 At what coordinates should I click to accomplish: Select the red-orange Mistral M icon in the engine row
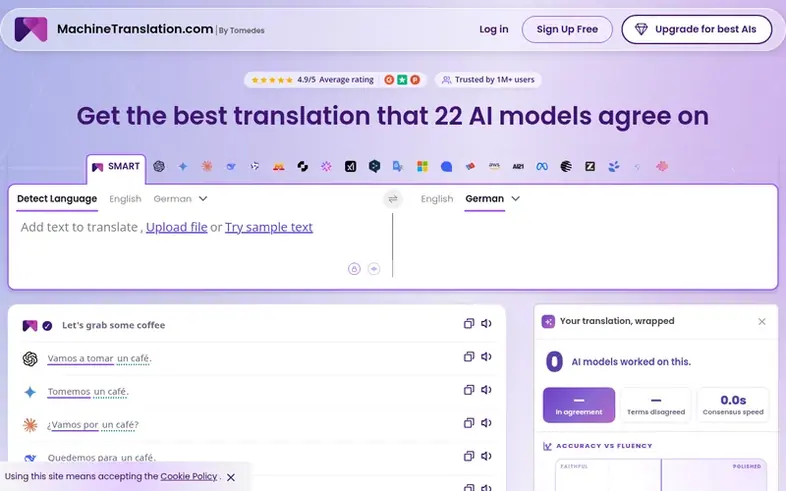tap(279, 166)
